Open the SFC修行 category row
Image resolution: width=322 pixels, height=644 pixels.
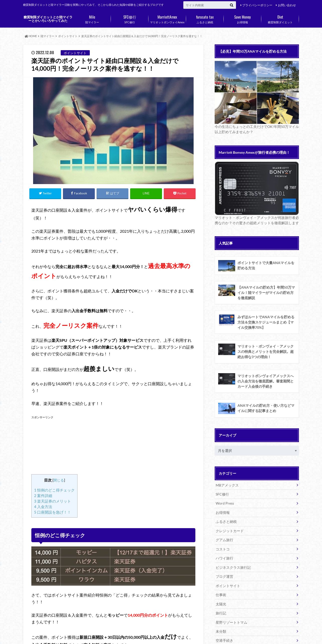(257, 494)
